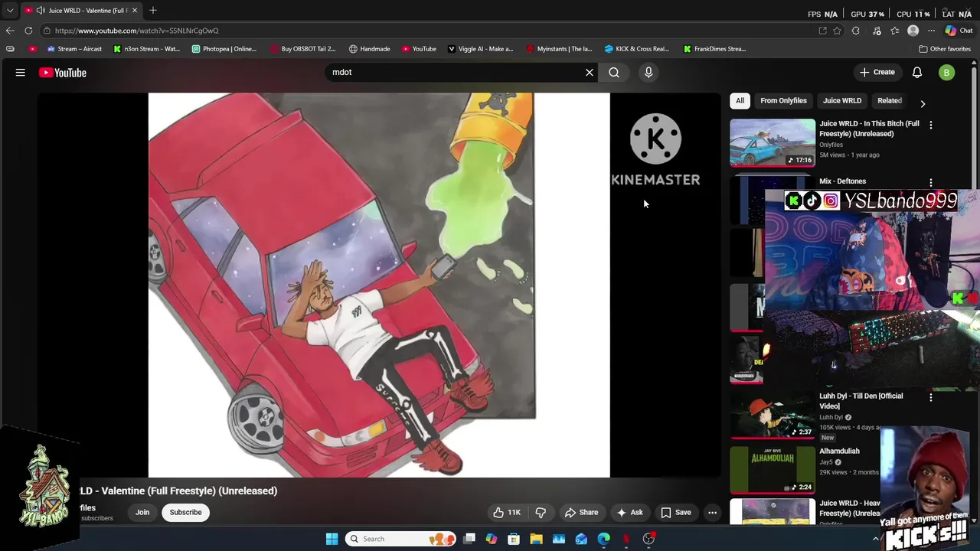Open browser extensions puzzle icon
Screen dimensions: 980x551
856,31
